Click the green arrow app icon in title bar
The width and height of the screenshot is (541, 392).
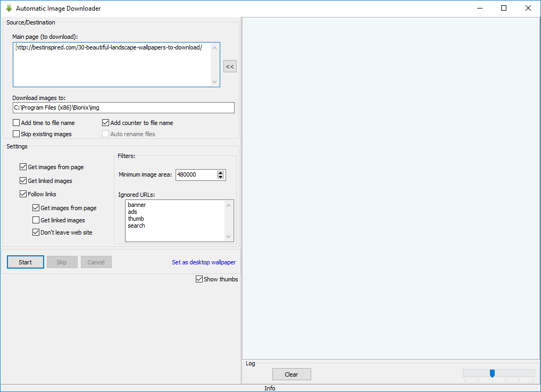9,9
